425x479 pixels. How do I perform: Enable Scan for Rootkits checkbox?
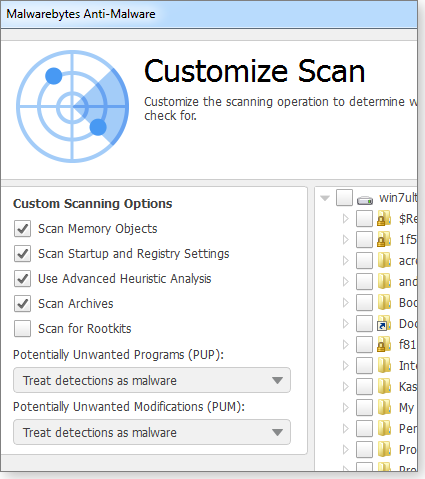(22, 329)
